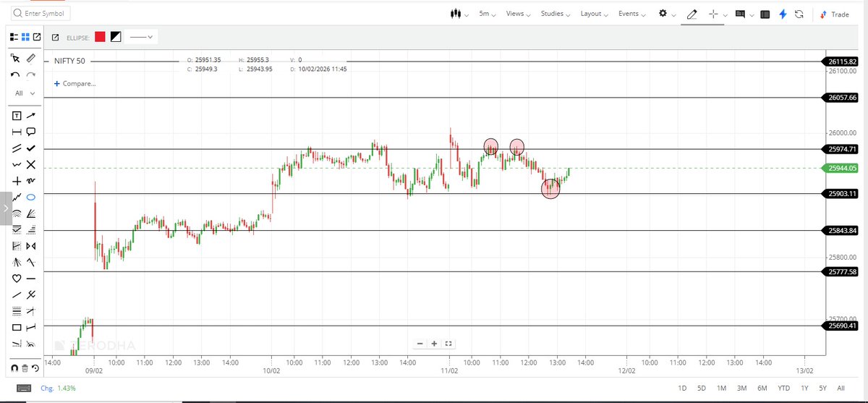Restore default drawing settings icon
This screenshot has width=868, height=403.
(35, 368)
